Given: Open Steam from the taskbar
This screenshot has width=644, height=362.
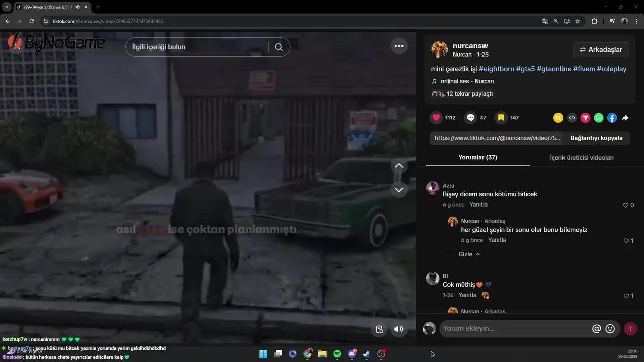Looking at the screenshot, I should [366, 354].
